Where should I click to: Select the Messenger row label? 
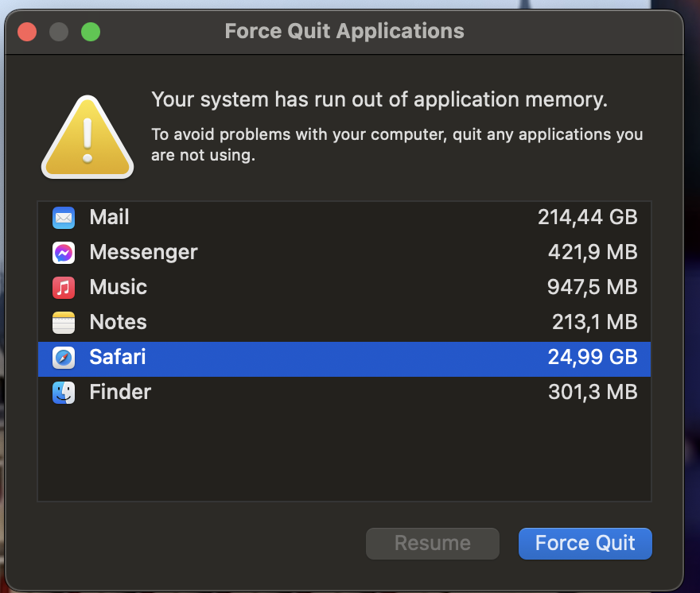pos(143,252)
